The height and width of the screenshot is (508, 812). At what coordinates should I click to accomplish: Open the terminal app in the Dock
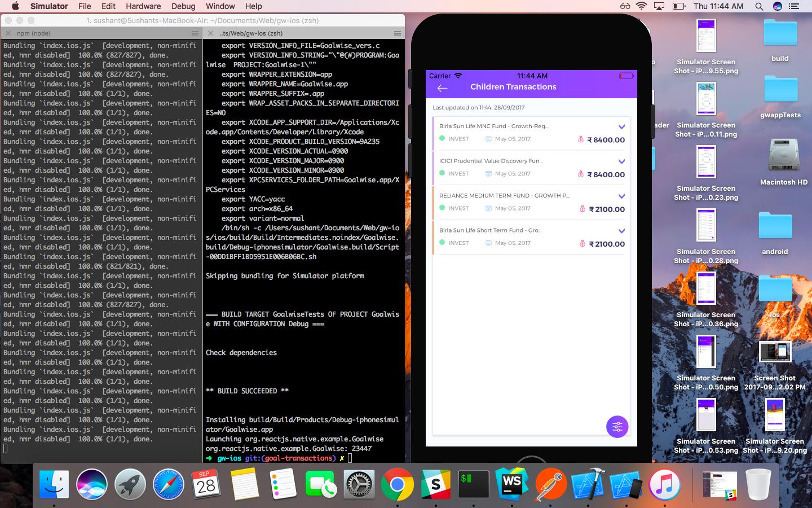click(474, 484)
